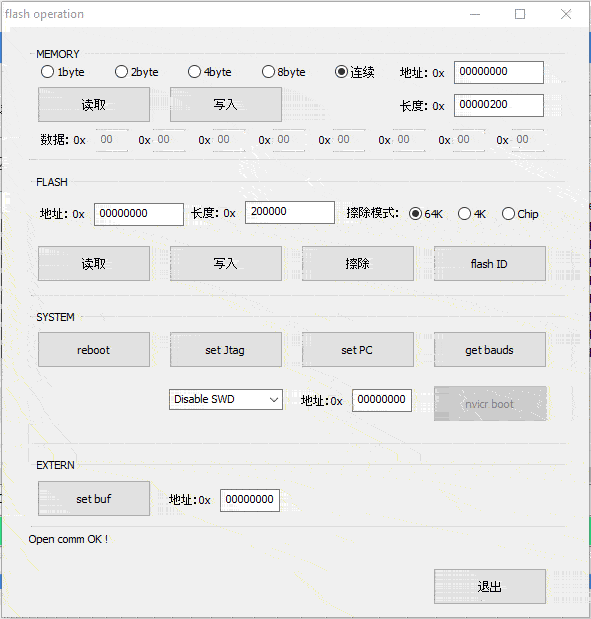This screenshot has height=619, width=591.
Task: Open the Disable SWD dropdown
Action: (x=226, y=400)
